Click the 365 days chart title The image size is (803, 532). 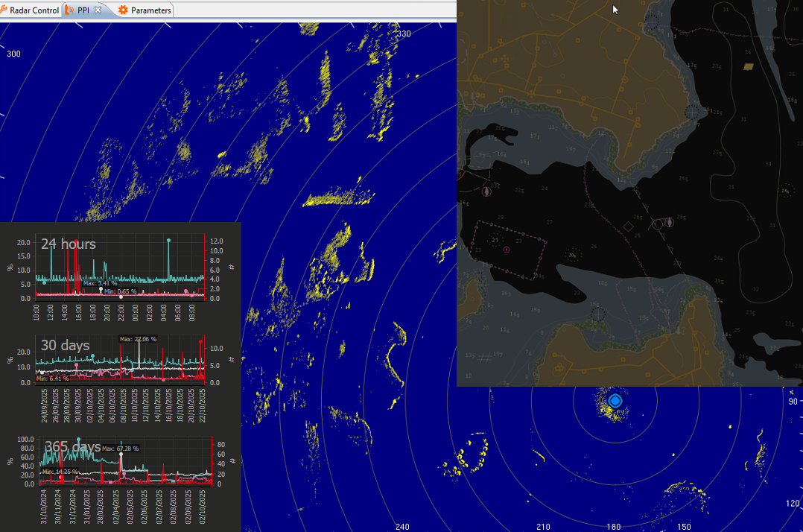pos(72,446)
